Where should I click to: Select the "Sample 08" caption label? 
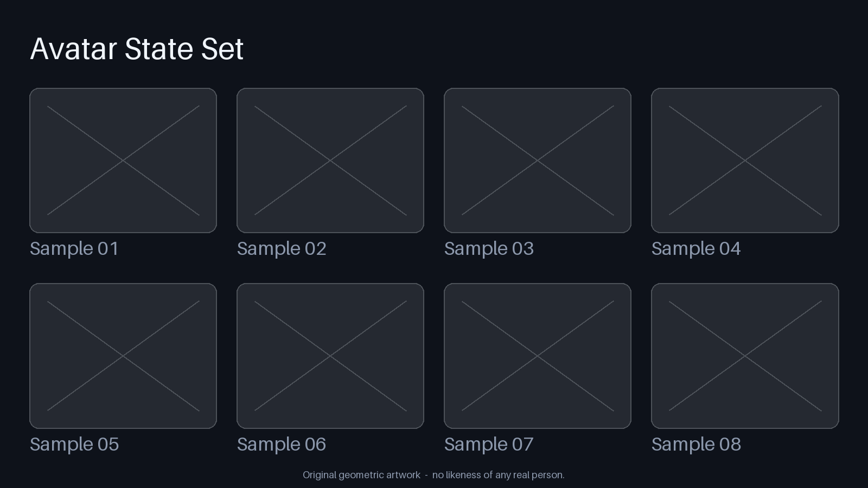click(696, 445)
